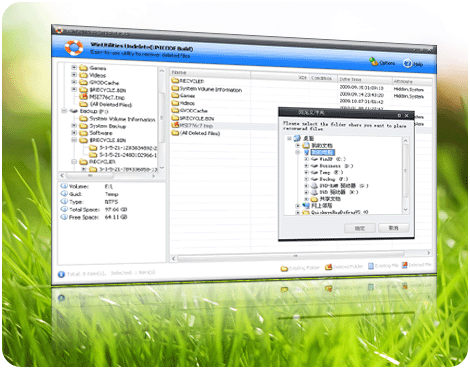Close the browse folder dialog
Screen dimensions: 470x369
click(407, 116)
